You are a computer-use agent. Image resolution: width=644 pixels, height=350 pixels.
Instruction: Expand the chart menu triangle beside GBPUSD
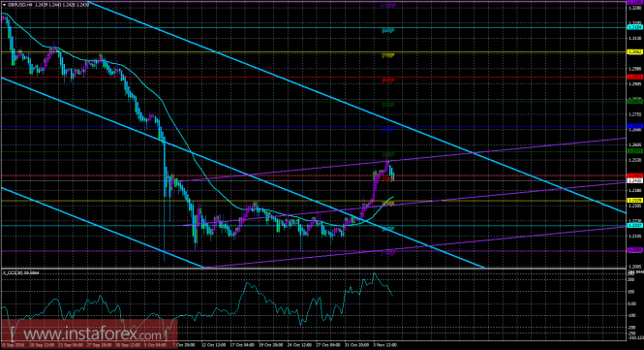[5, 5]
